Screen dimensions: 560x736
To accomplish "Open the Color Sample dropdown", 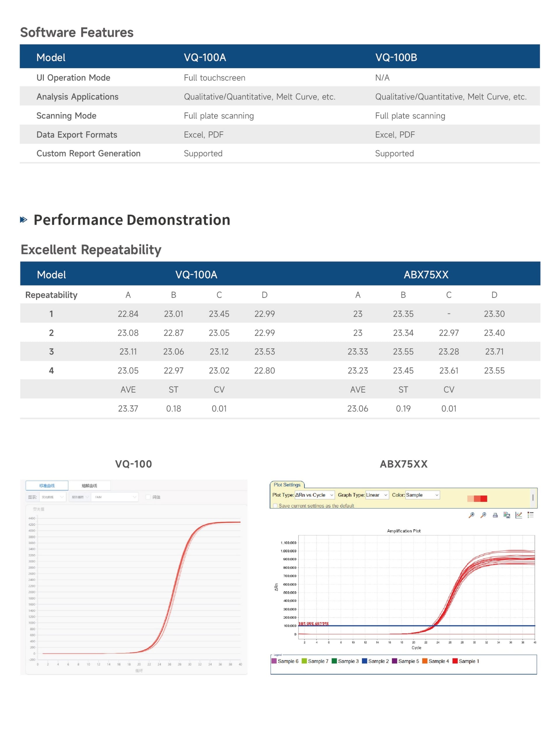I will (x=423, y=495).
